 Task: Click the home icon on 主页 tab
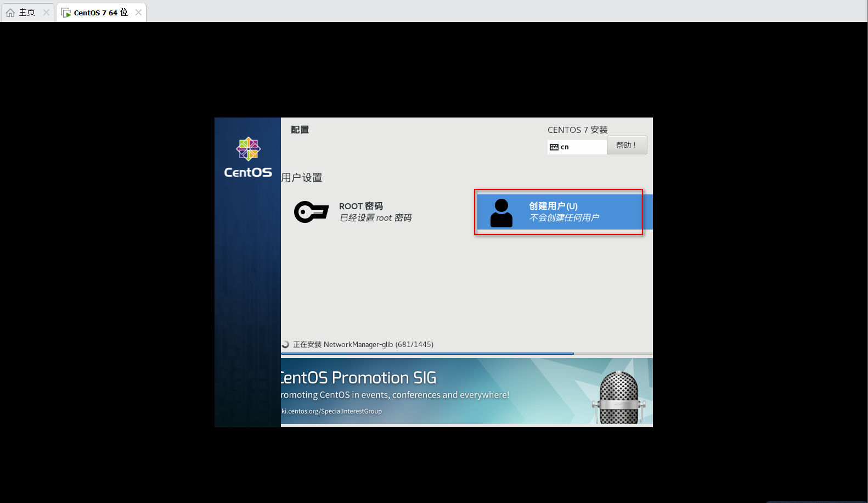(10, 13)
